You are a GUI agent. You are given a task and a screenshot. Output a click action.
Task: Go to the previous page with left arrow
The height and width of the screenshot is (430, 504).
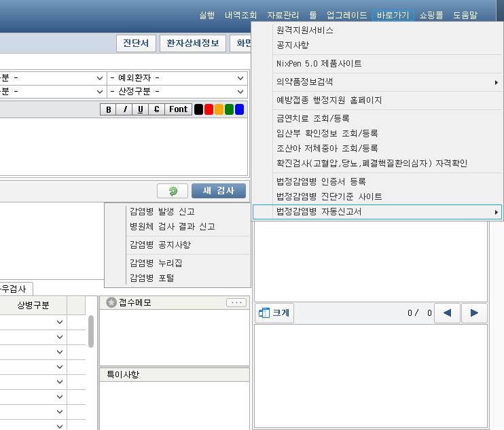click(446, 313)
